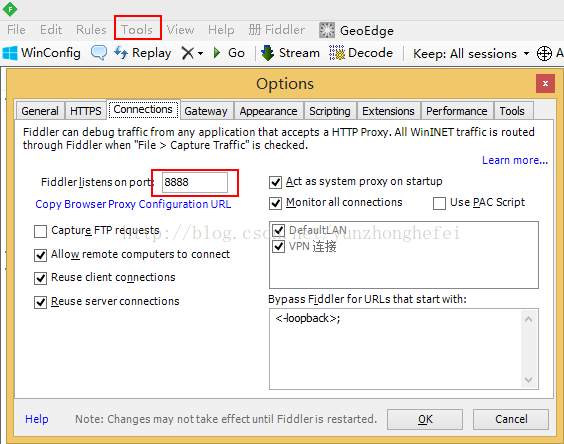Switch to the Gateway tab
564x444 pixels.
206,111
